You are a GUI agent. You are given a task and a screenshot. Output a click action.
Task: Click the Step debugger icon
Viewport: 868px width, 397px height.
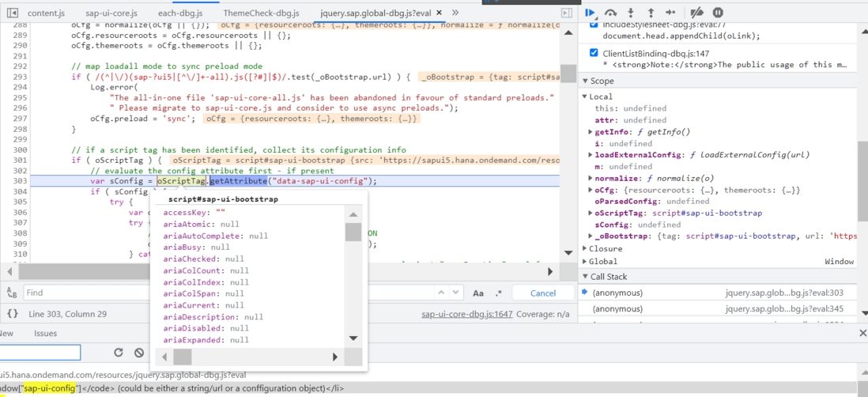pyautogui.click(x=670, y=12)
